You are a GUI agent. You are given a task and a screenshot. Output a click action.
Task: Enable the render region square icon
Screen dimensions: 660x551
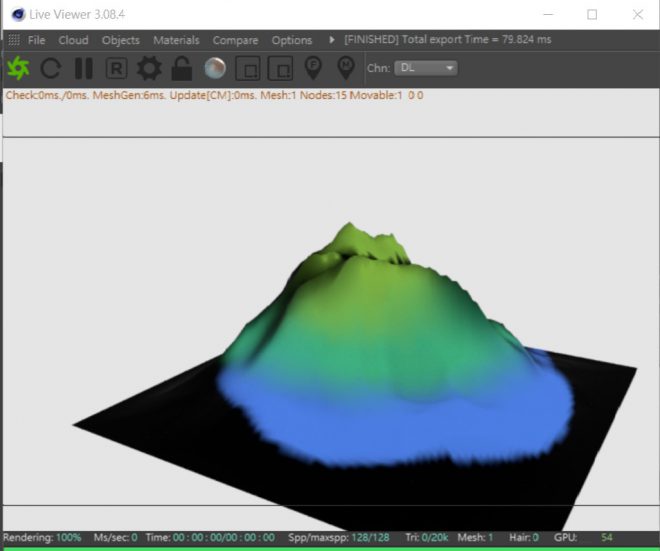(x=247, y=68)
